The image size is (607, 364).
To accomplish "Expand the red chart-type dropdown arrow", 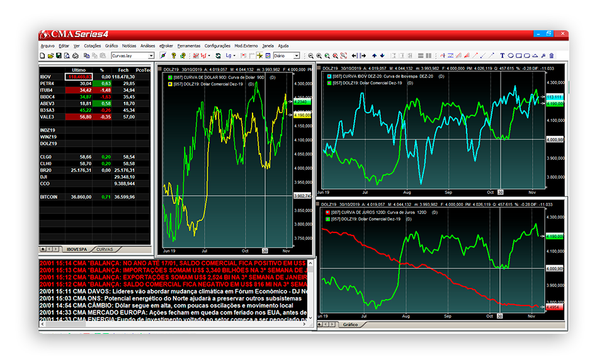I will (x=209, y=56).
